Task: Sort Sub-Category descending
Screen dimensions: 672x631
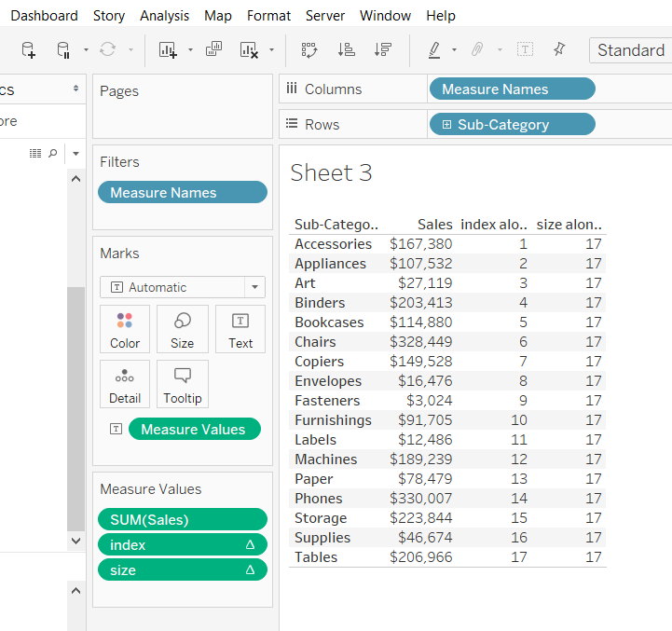Action: 382,50
